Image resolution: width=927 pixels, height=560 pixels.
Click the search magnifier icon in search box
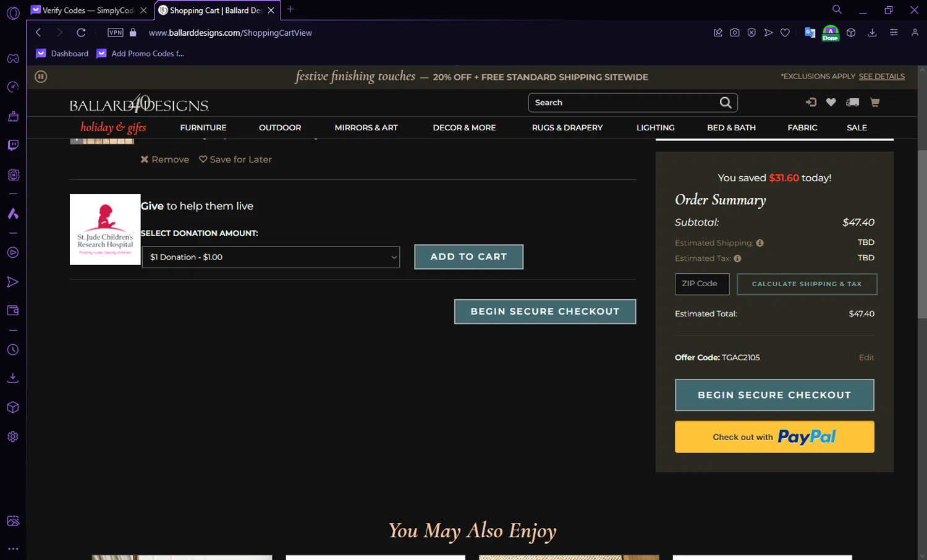click(726, 103)
